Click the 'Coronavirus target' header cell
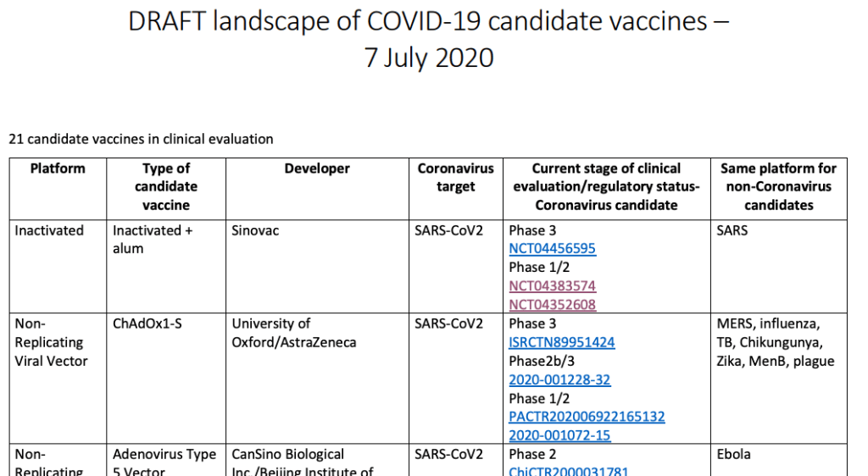This screenshot has width=868, height=476. (x=456, y=177)
